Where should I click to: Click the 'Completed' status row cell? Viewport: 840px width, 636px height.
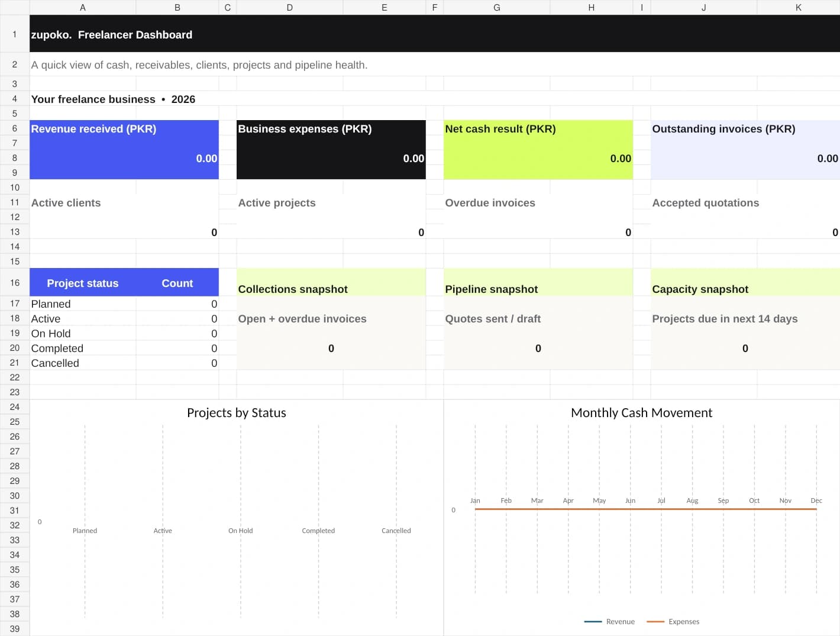(83, 348)
